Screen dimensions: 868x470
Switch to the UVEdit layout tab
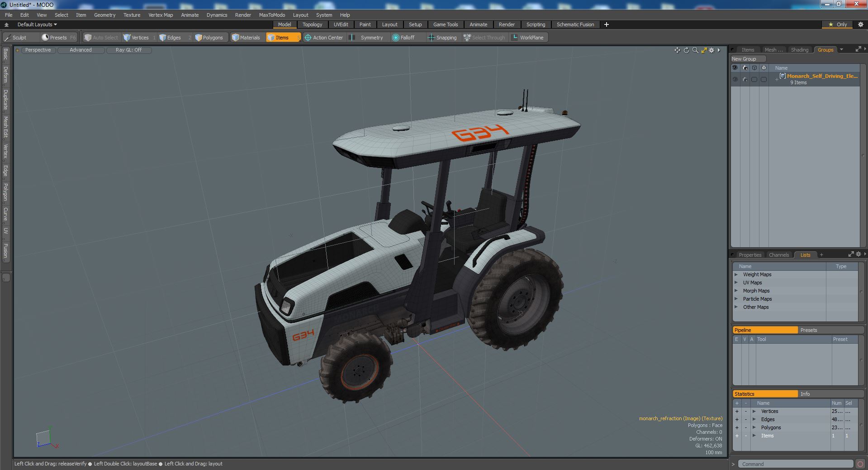(341, 24)
